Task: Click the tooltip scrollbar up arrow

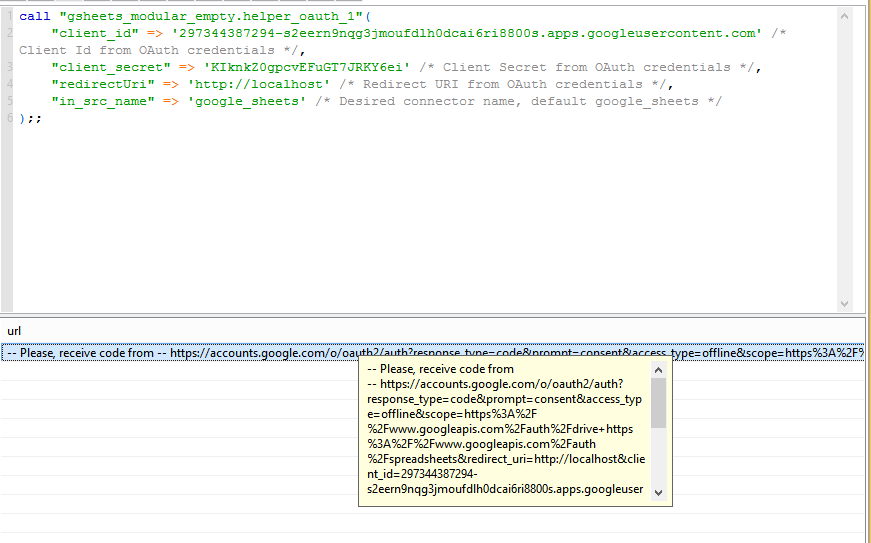Action: click(x=658, y=370)
